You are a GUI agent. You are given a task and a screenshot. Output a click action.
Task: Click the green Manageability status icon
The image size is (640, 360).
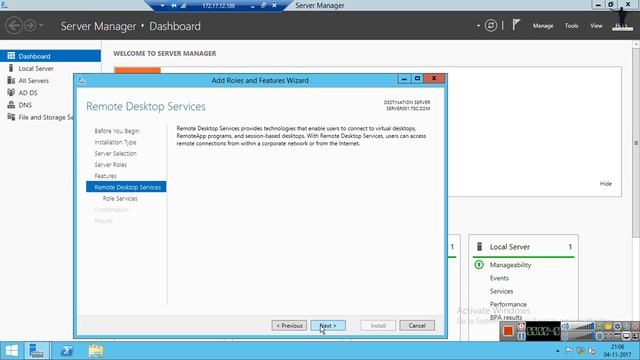coord(479,264)
